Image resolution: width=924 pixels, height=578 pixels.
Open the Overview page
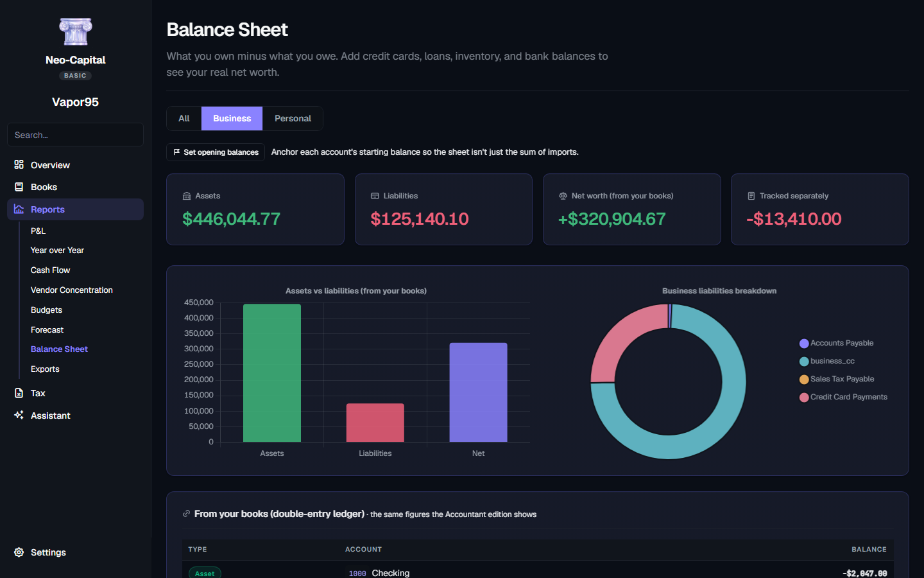75,165
